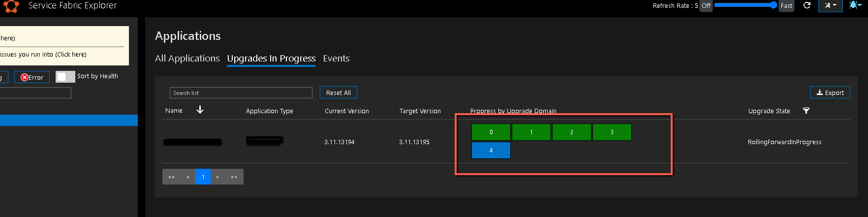868x217 pixels.
Task: Click the Reset All button
Action: coord(339,93)
